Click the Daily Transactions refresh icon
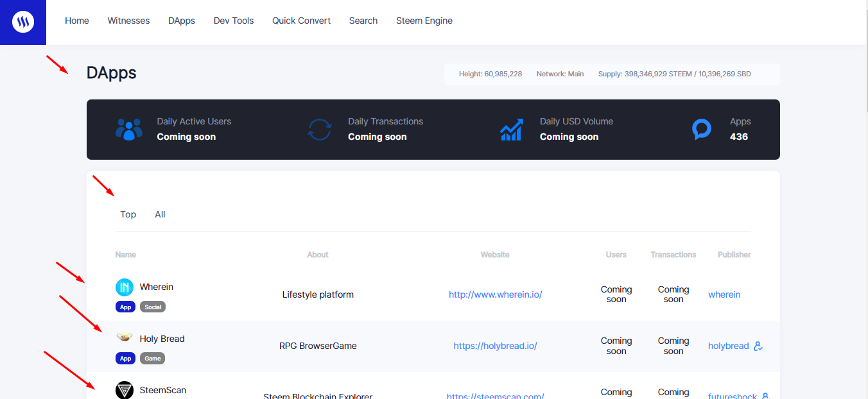This screenshot has height=399, width=868. [320, 129]
